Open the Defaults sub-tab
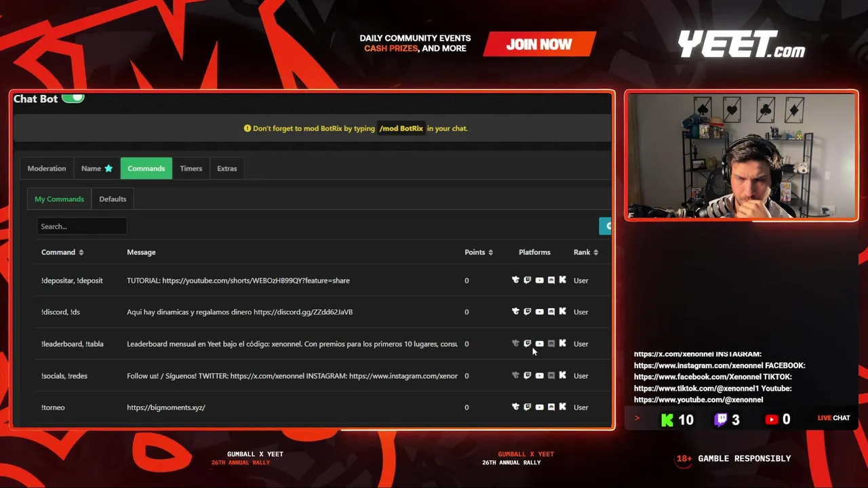 [113, 199]
